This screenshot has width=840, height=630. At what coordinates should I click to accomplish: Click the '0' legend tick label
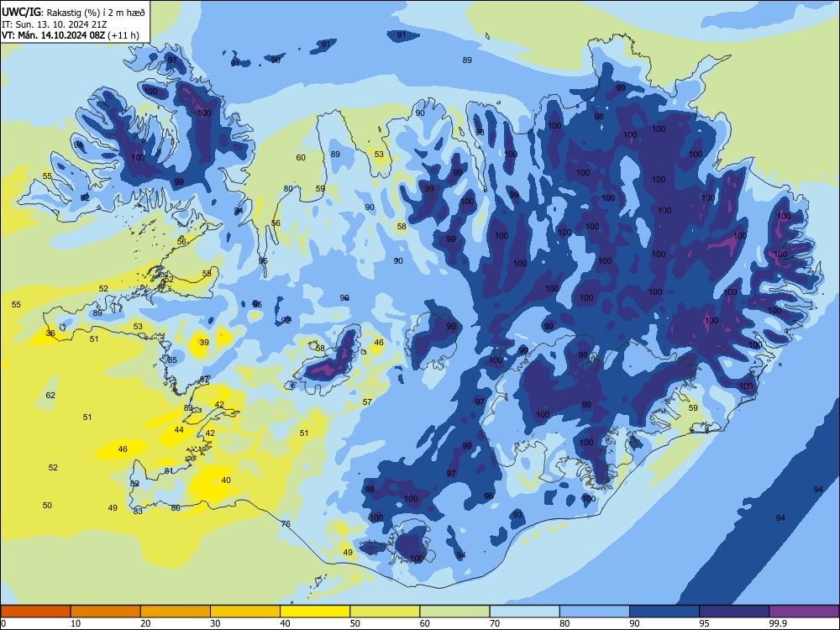pos(3,623)
